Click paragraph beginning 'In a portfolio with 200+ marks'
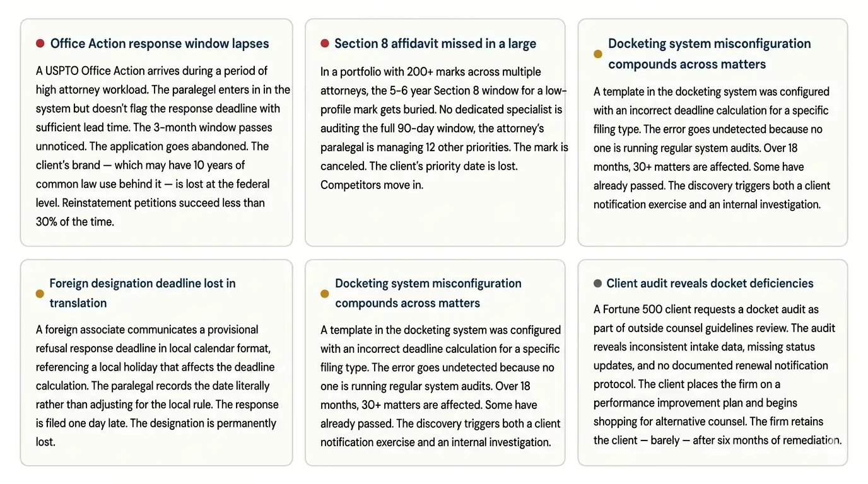This screenshot has width=868, height=484. pos(444,129)
